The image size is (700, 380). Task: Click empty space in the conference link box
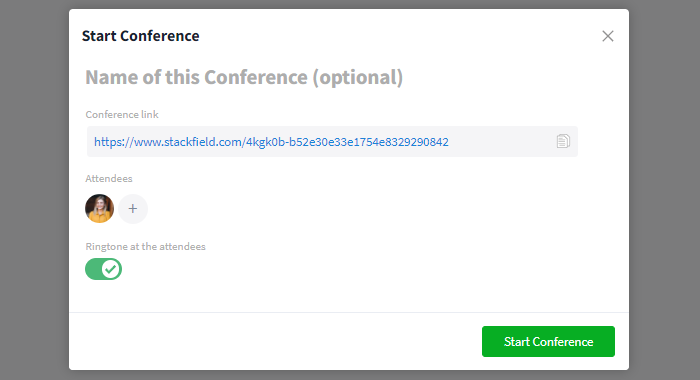coord(500,142)
